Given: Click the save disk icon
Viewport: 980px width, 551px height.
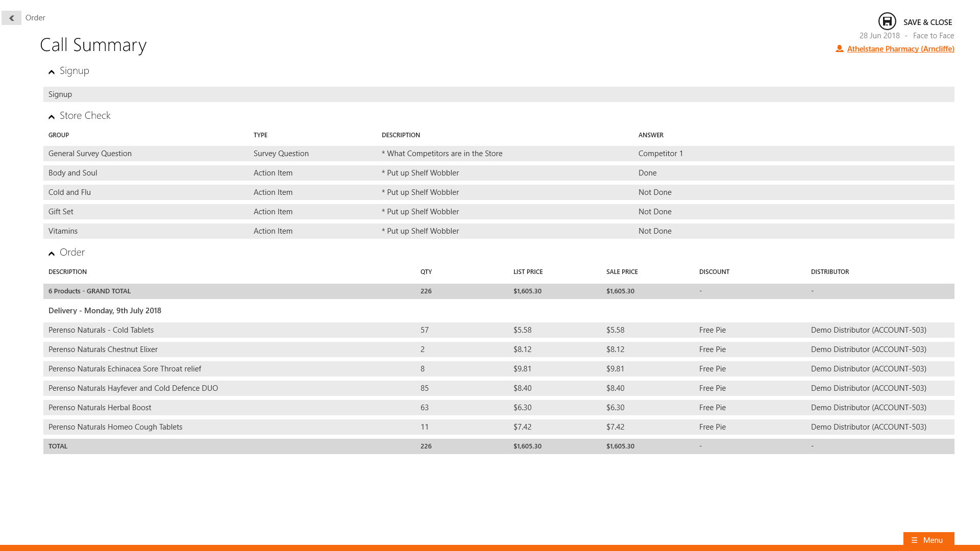Looking at the screenshot, I should pos(887,21).
